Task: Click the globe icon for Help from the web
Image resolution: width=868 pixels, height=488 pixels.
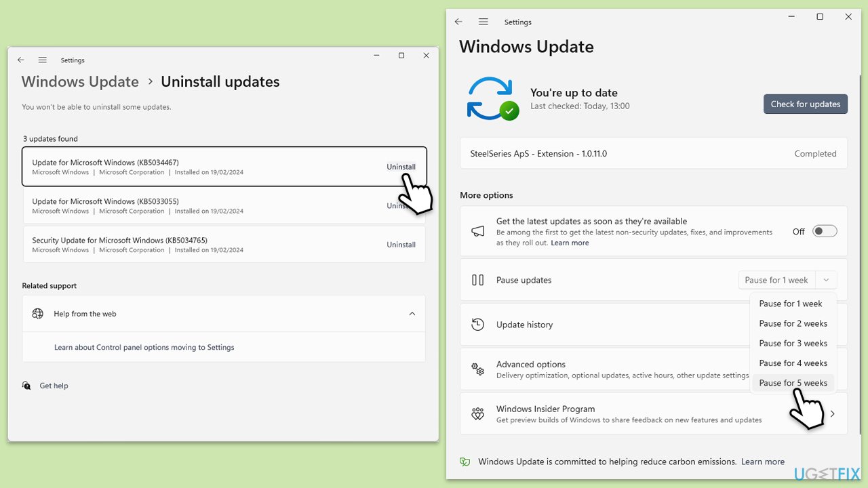Action: click(38, 314)
